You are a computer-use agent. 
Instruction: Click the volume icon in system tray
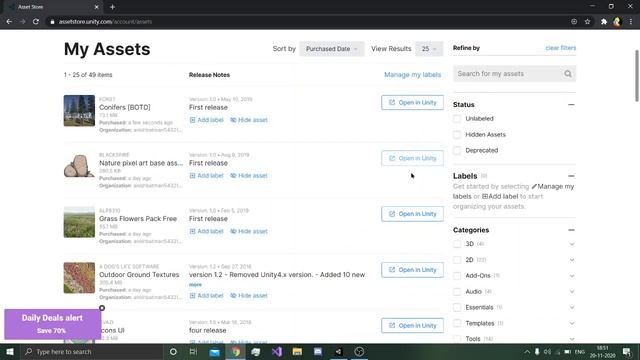click(547, 351)
